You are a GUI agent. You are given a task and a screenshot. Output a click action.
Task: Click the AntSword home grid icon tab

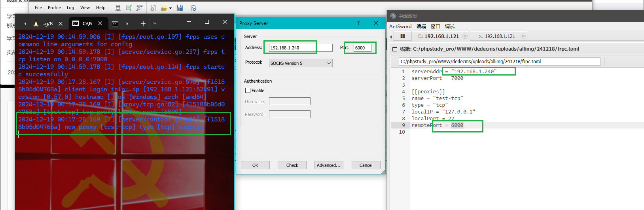[403, 36]
